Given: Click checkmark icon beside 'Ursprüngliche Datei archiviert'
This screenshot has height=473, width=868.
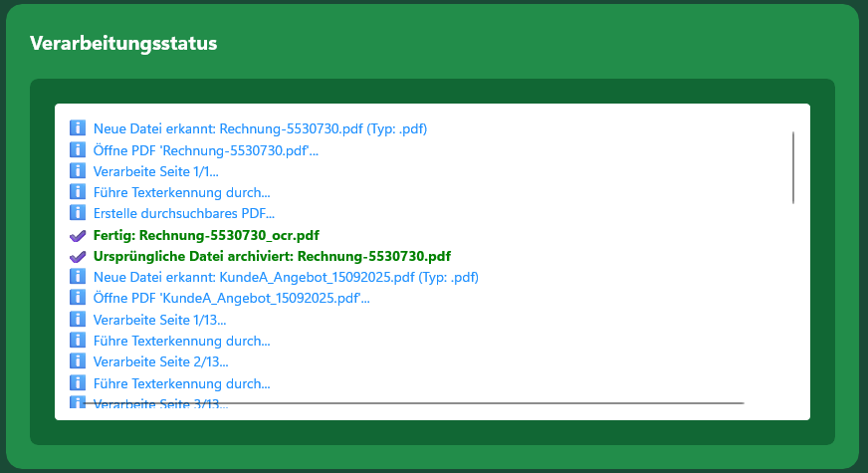Looking at the screenshot, I should click(78, 256).
